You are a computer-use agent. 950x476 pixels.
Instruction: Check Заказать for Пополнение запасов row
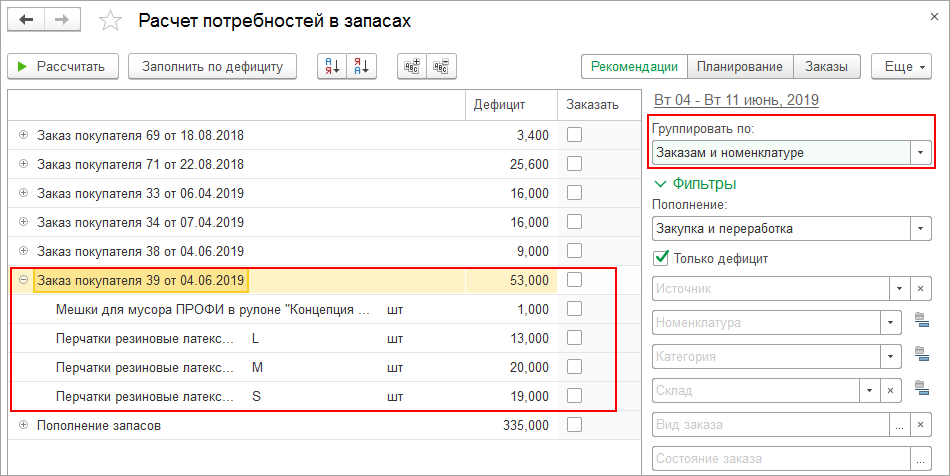pos(575,425)
